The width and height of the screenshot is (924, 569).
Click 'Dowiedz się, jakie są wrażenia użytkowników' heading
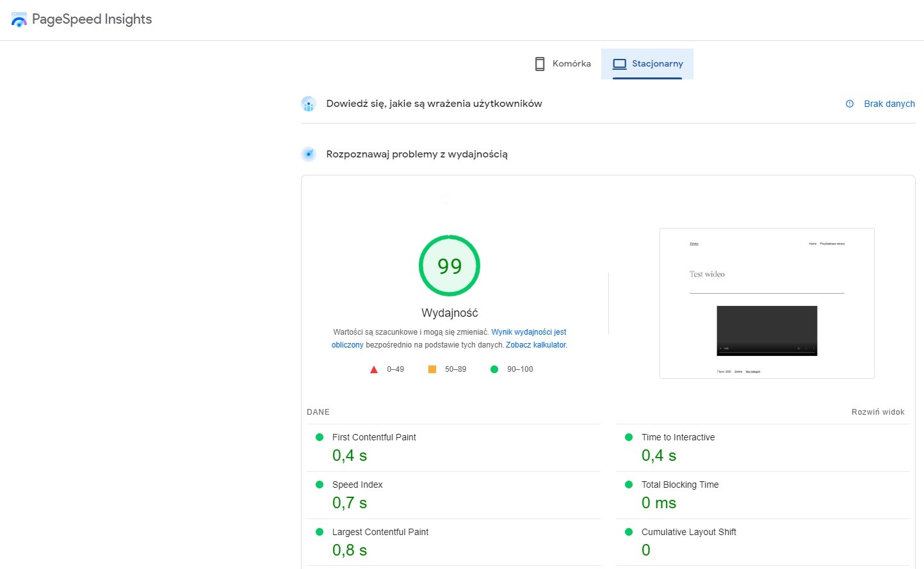point(434,104)
